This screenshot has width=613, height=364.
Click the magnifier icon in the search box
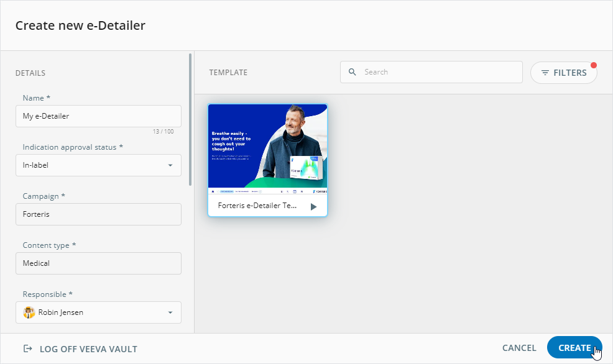click(353, 72)
